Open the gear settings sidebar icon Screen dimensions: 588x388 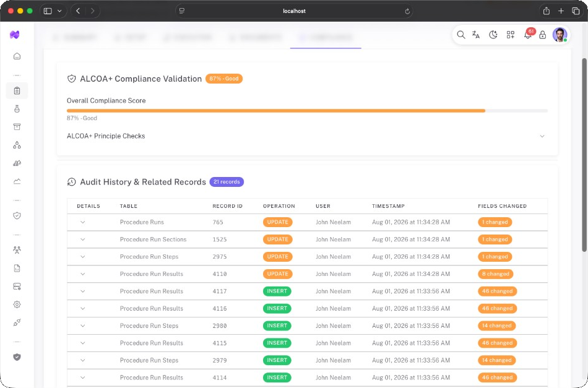tap(17, 304)
